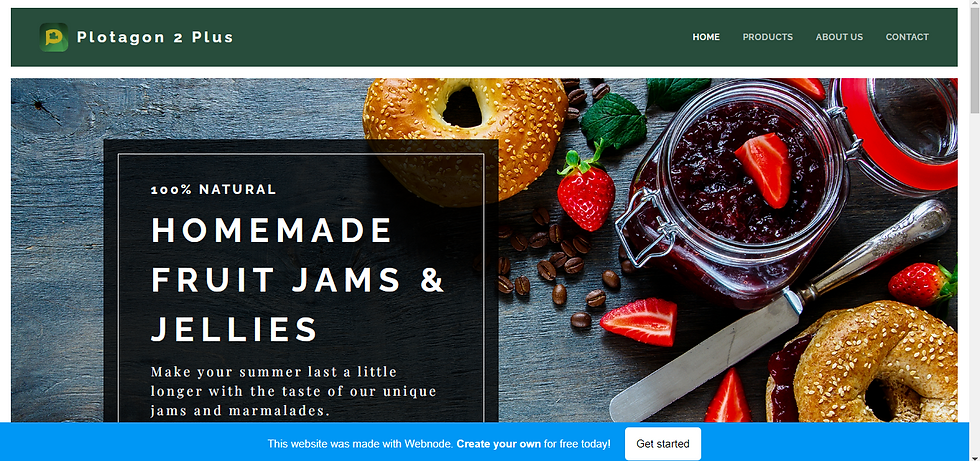Click the silver butter knife in image
Viewport: 980px width, 461px height.
click(x=780, y=310)
